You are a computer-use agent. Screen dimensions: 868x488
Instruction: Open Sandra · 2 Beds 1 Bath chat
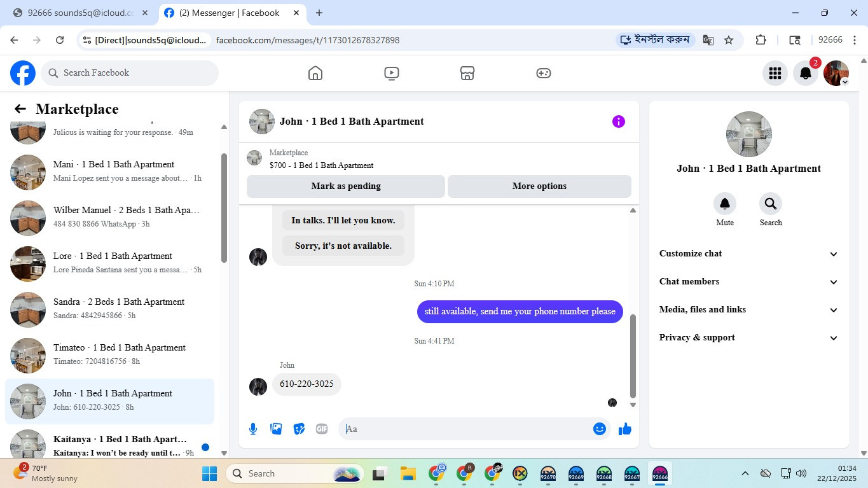pyautogui.click(x=109, y=309)
